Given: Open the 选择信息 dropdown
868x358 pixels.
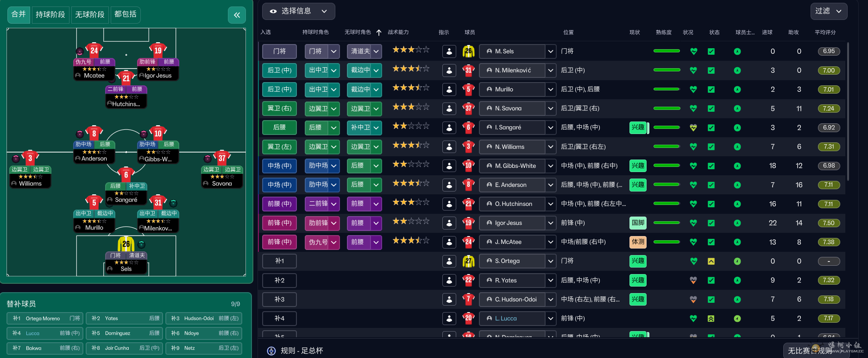Looking at the screenshot, I should click(298, 11).
